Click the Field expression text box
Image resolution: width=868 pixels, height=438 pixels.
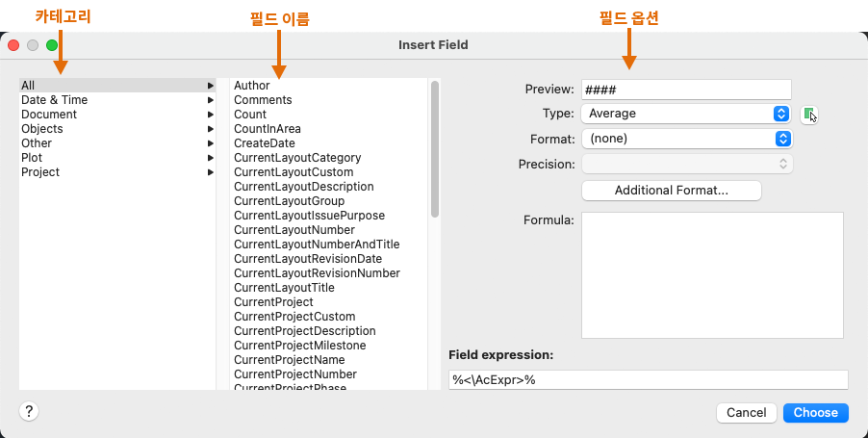pos(648,380)
